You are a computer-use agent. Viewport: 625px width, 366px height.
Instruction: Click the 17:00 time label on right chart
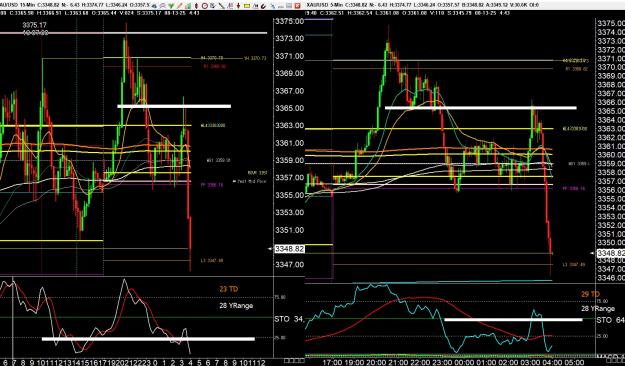(x=332, y=362)
